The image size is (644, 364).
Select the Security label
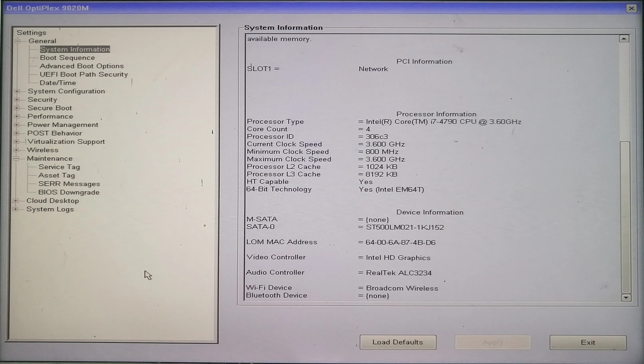tap(42, 99)
